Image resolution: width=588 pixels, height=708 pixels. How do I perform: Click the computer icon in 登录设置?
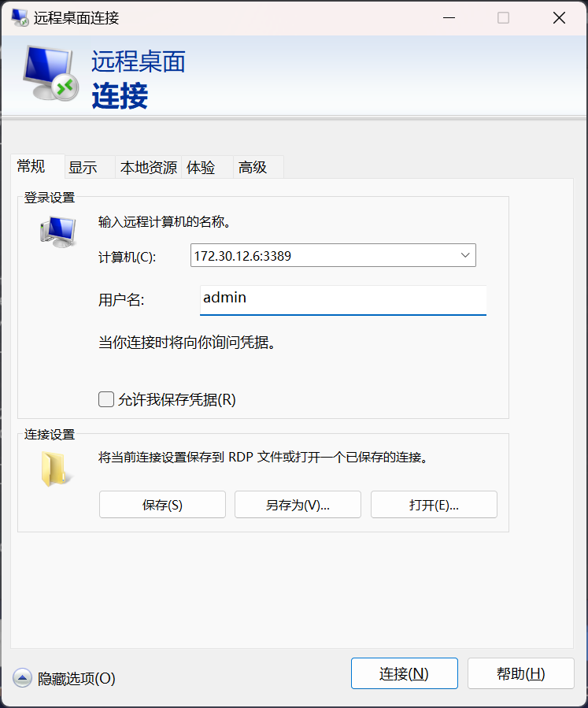point(57,232)
